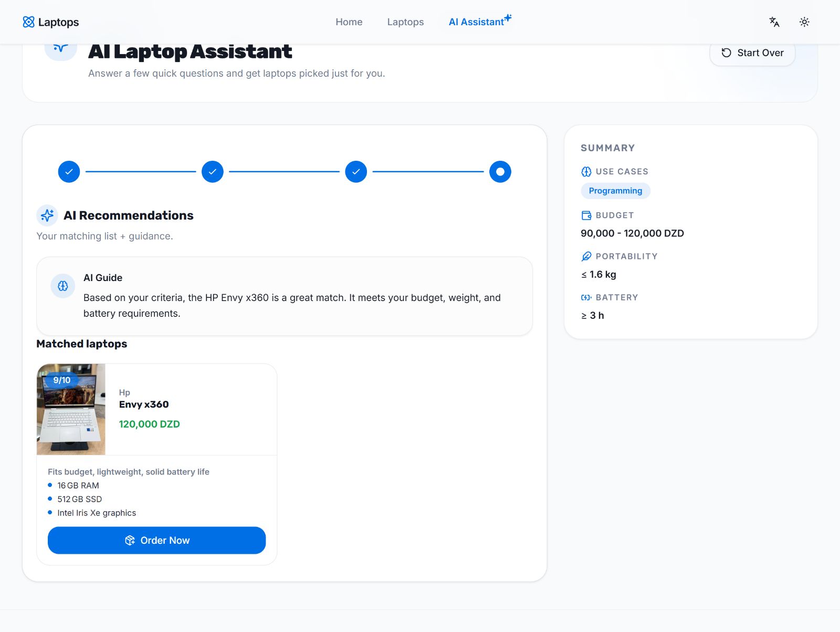The height and width of the screenshot is (632, 840).
Task: Click the Portability feather icon
Action: (586, 256)
